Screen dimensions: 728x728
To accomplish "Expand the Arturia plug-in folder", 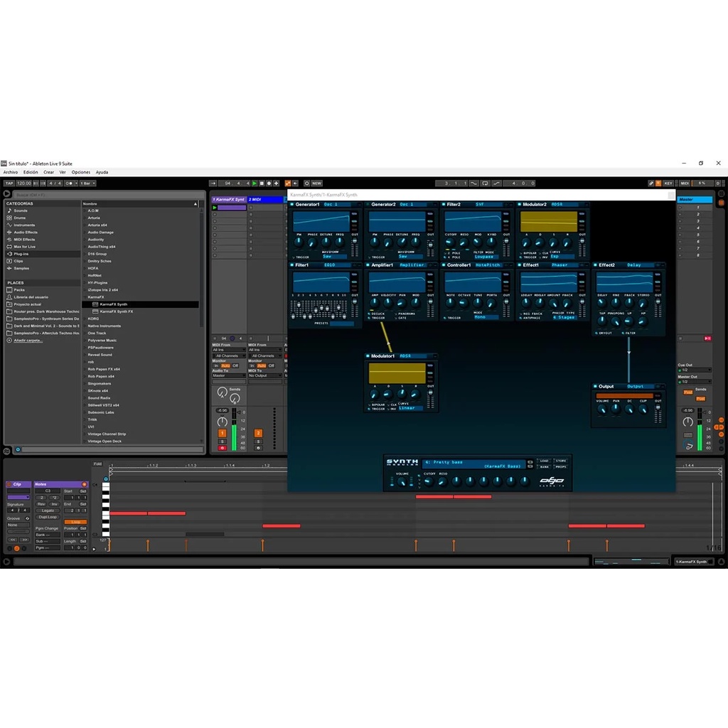I will 85,218.
